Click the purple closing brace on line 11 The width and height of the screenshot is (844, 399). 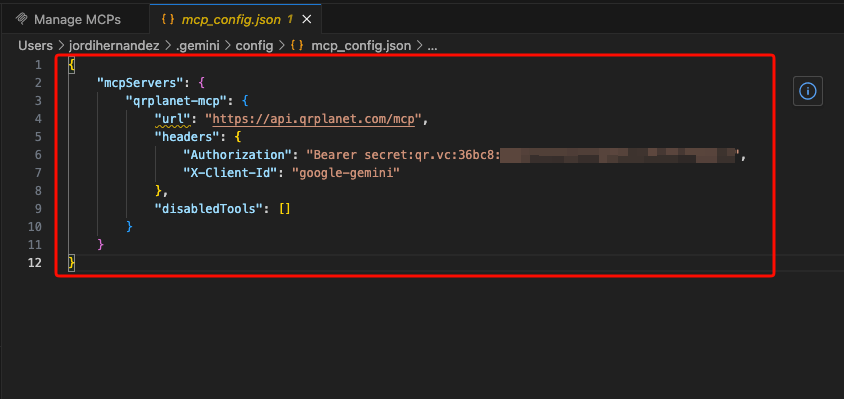(x=101, y=244)
